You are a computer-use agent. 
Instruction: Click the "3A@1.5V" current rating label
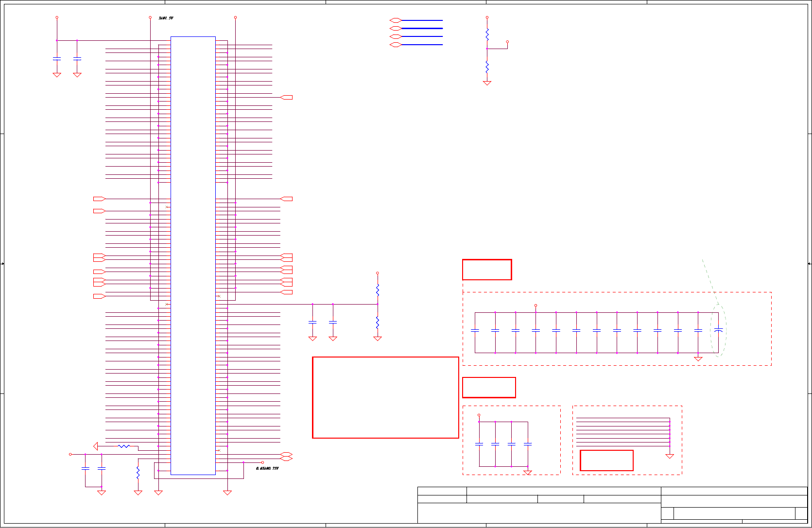click(x=166, y=18)
